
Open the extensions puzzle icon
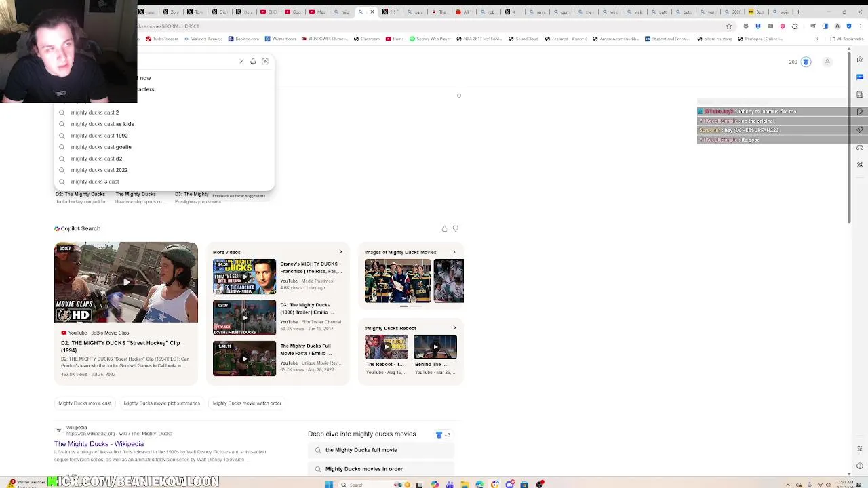[x=795, y=26]
